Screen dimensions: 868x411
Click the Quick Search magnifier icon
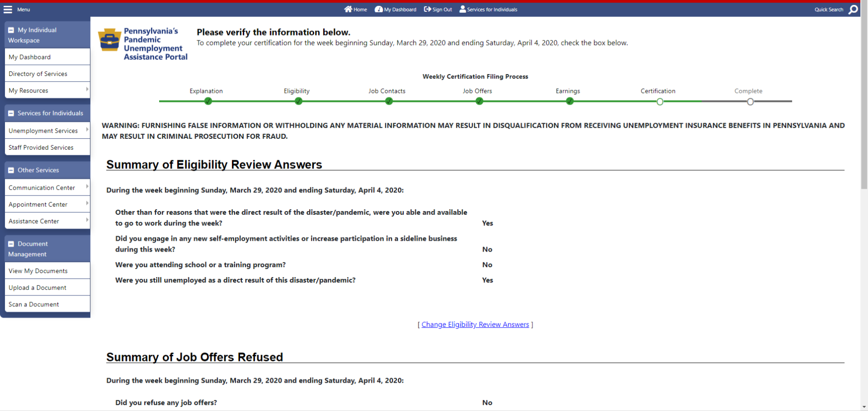[853, 10]
